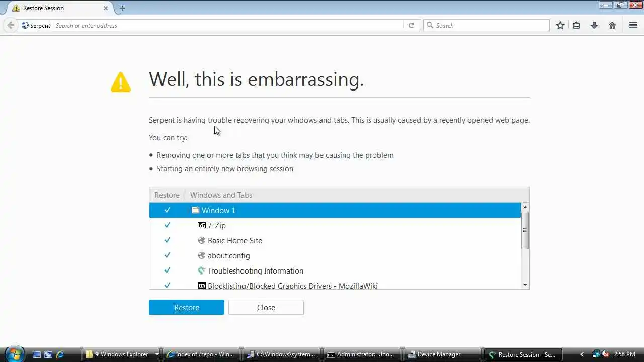
Task: Select the Basic Home Site entry
Action: point(335,240)
